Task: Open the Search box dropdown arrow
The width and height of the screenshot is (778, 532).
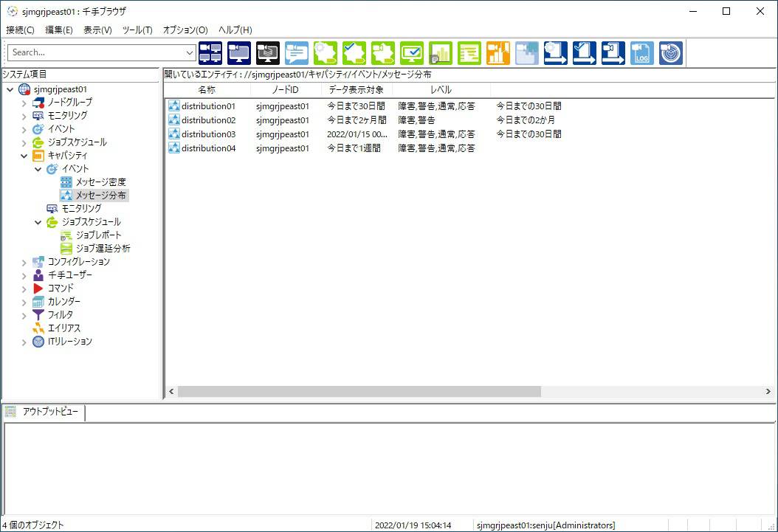Action: click(x=190, y=52)
